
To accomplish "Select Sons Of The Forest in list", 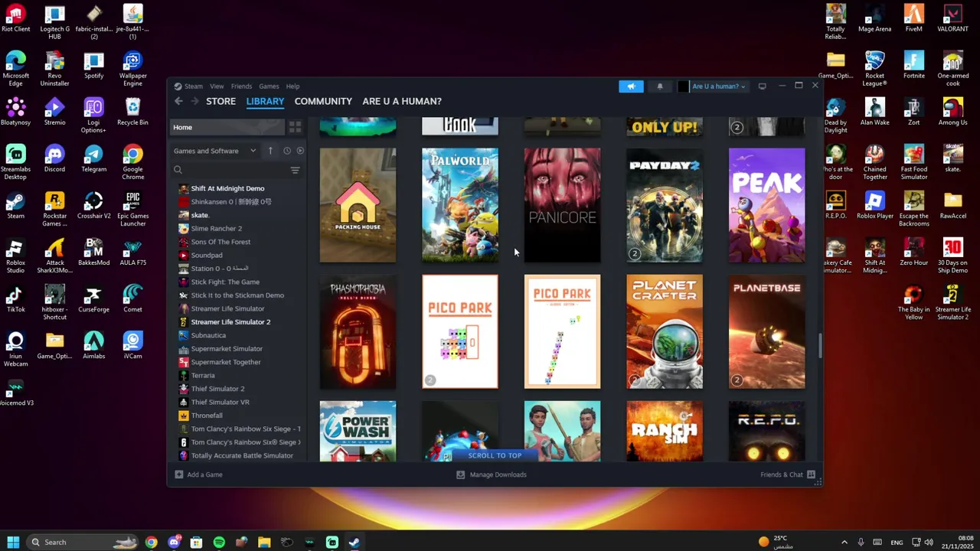I will coord(220,242).
